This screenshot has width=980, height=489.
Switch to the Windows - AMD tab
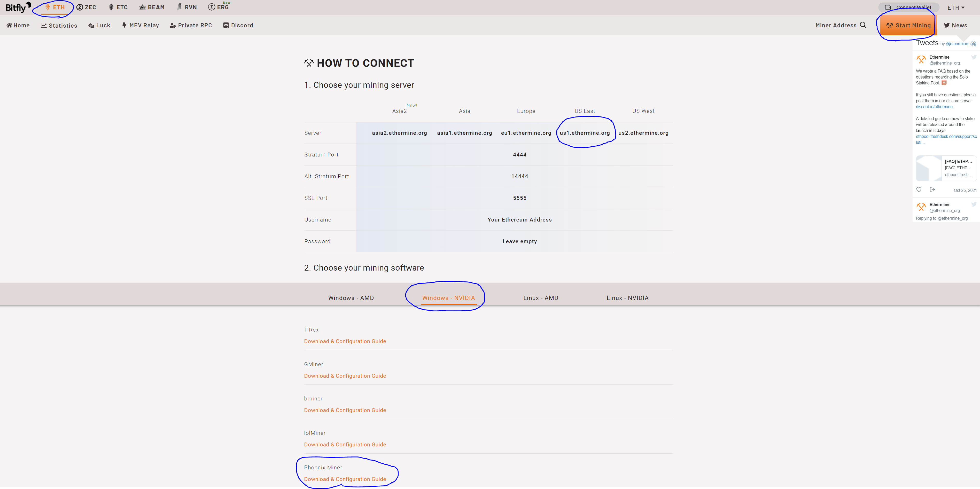tap(351, 298)
